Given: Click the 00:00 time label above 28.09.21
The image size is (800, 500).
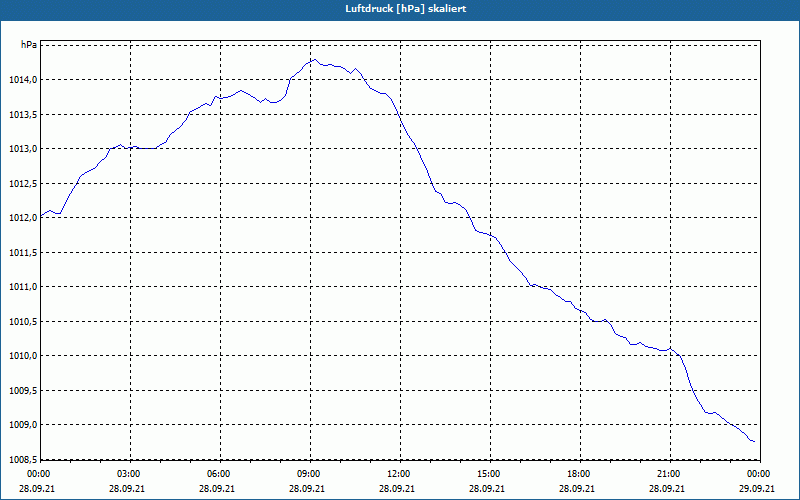Looking at the screenshot, I should pos(37,474).
